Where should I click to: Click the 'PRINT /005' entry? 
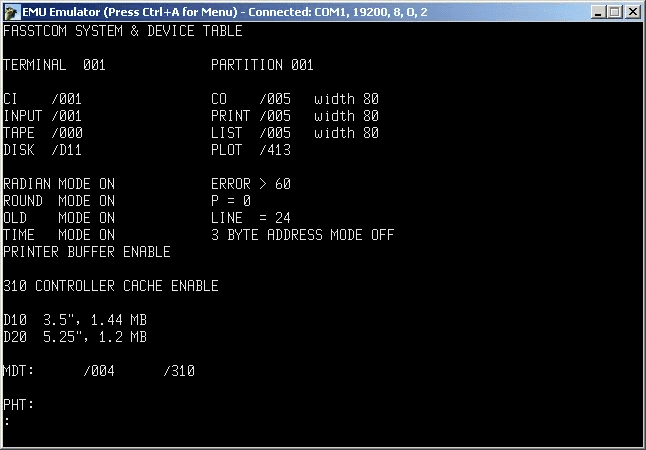[251, 116]
